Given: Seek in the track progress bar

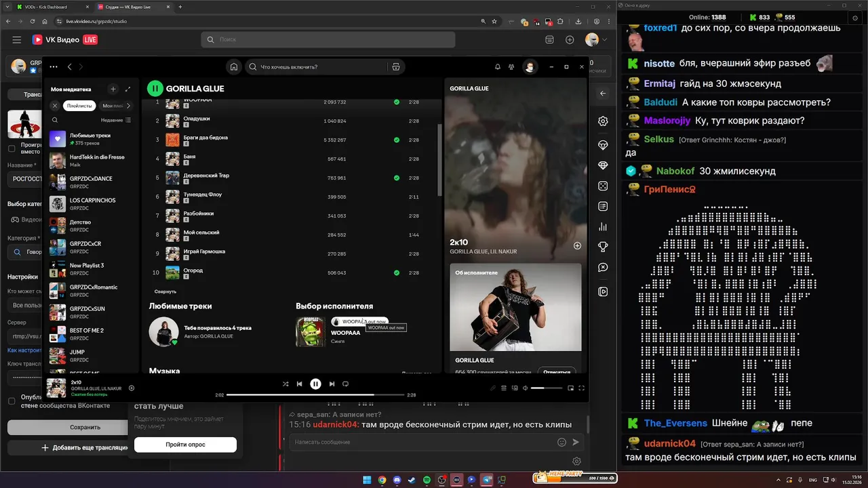Looking at the screenshot, I should point(315,394).
